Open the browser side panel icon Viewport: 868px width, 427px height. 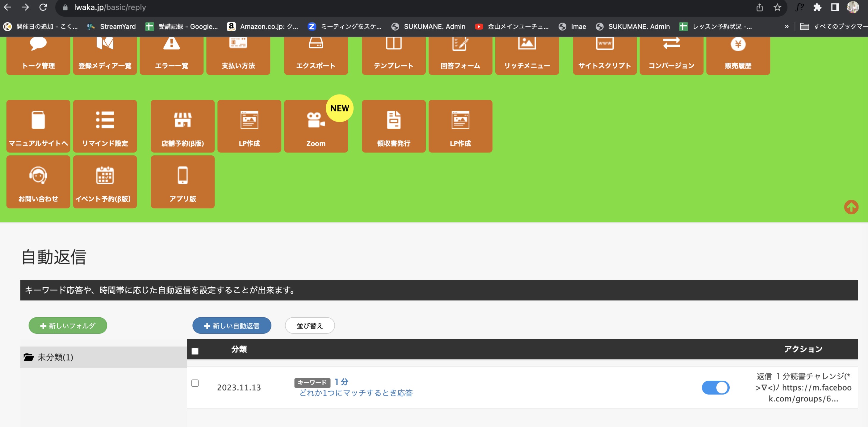click(835, 7)
